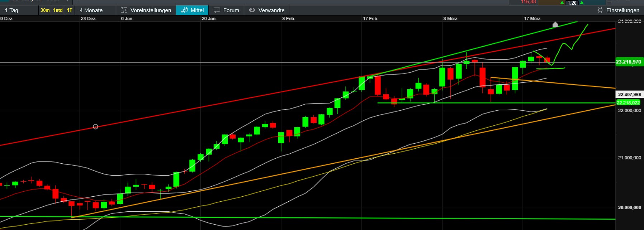Click the '9 Dez.' date label
The image size is (644, 230).
[7, 19]
